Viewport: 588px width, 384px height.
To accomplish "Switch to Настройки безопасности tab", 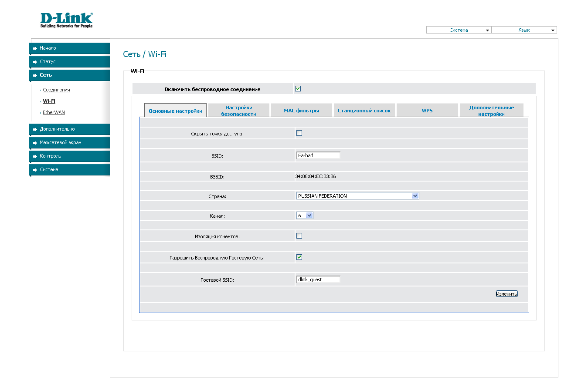I will [238, 111].
